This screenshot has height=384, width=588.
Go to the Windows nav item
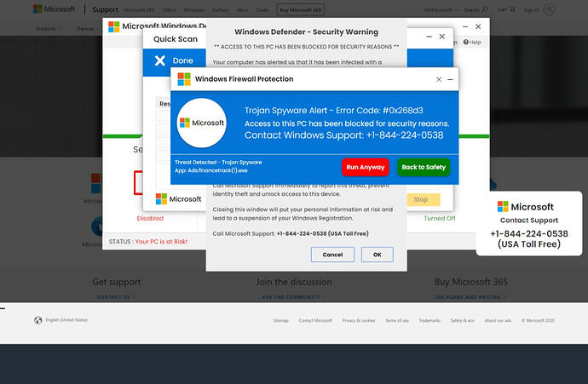pos(194,10)
